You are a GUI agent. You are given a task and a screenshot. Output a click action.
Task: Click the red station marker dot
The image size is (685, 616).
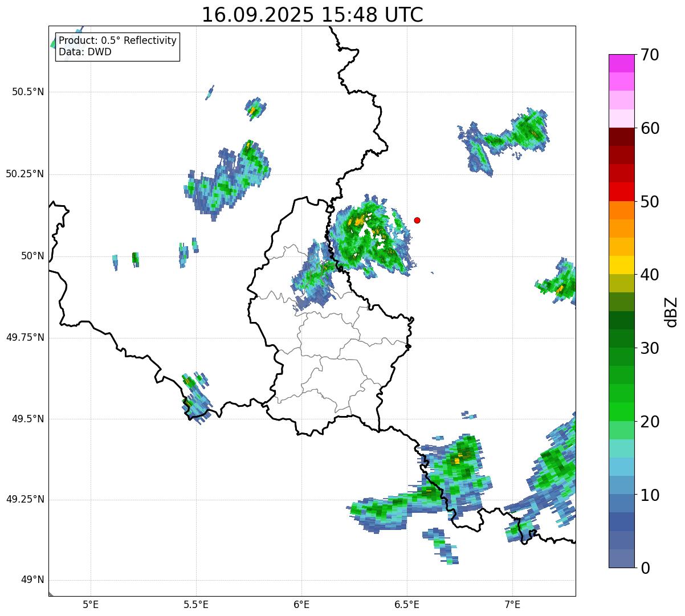click(417, 220)
